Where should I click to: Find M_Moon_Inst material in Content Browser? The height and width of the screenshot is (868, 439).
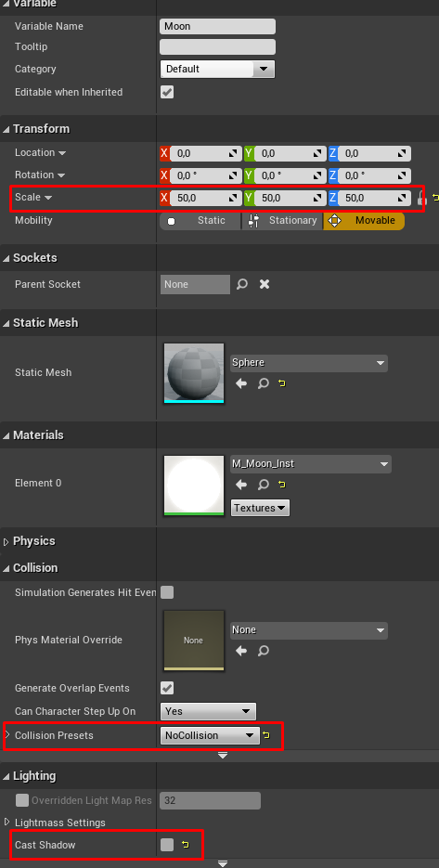pyautogui.click(x=264, y=485)
